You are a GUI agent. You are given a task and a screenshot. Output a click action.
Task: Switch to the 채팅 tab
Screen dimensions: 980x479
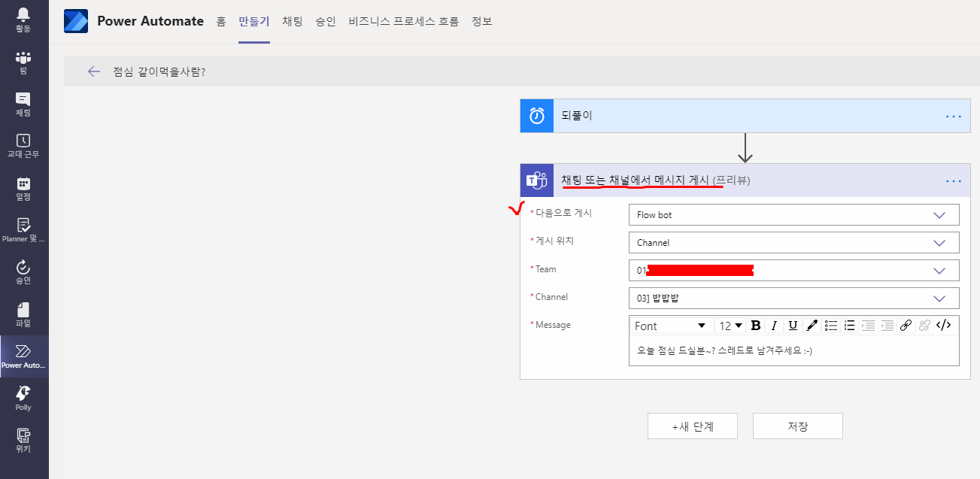293,21
